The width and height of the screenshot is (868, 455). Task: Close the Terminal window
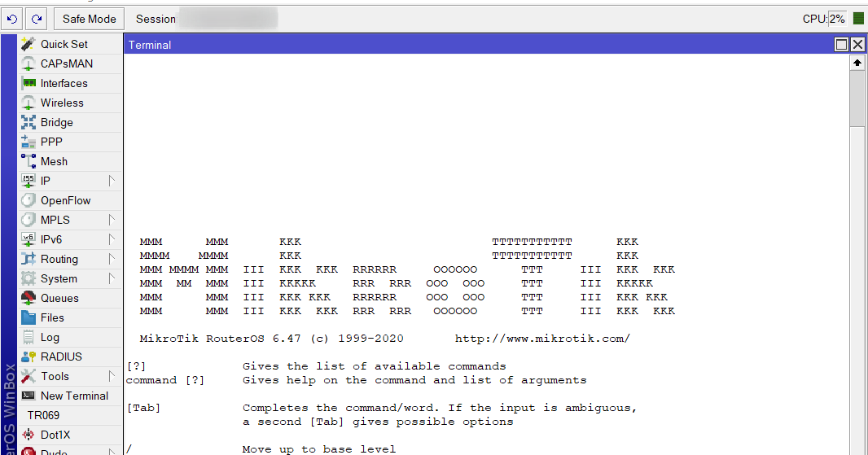pos(857,45)
